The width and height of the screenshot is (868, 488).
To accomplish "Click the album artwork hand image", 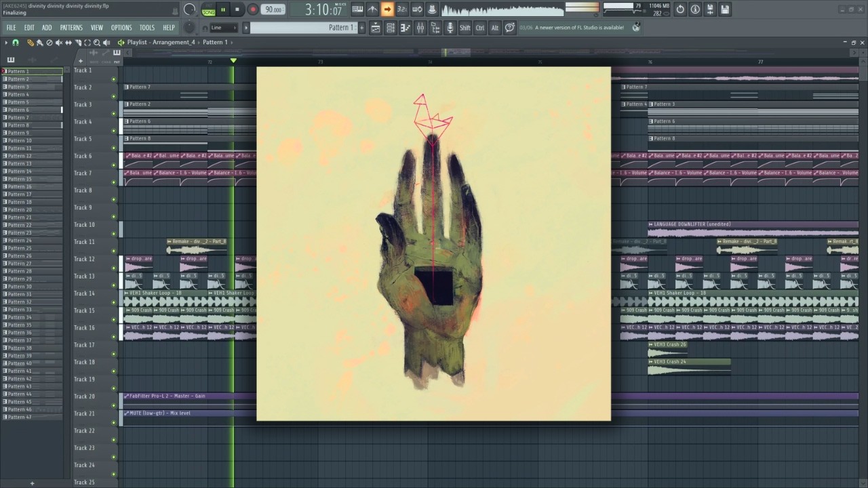I will (433, 244).
